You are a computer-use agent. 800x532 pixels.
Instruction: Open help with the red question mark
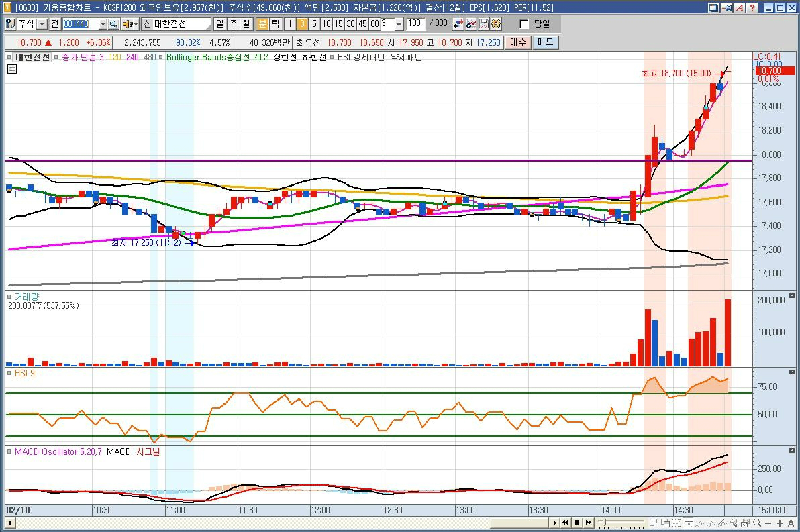752,7
